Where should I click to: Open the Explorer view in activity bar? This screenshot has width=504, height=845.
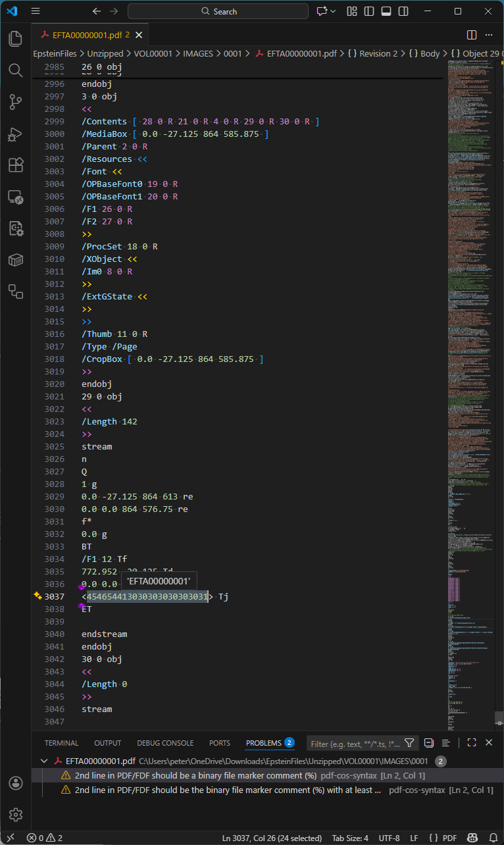tap(15, 38)
